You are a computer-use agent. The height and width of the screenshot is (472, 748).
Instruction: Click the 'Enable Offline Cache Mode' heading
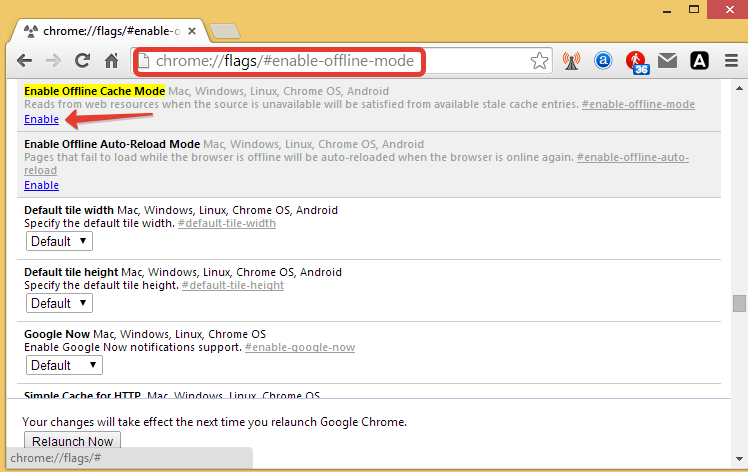[x=94, y=91]
